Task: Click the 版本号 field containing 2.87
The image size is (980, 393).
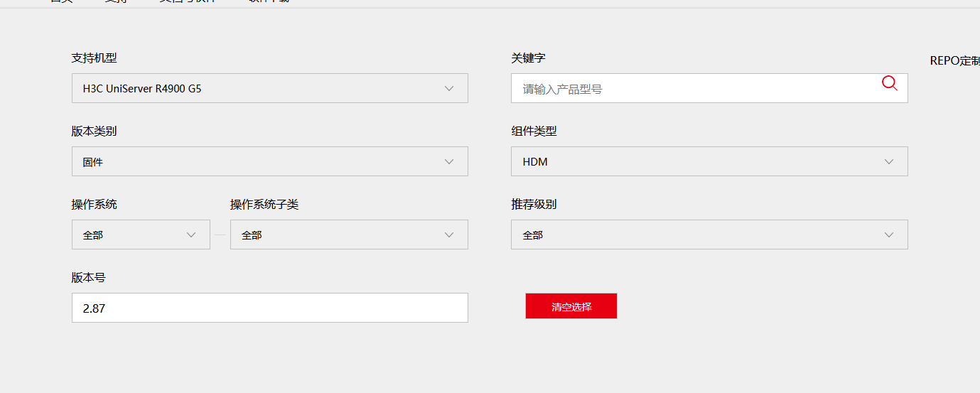Action: [269, 308]
